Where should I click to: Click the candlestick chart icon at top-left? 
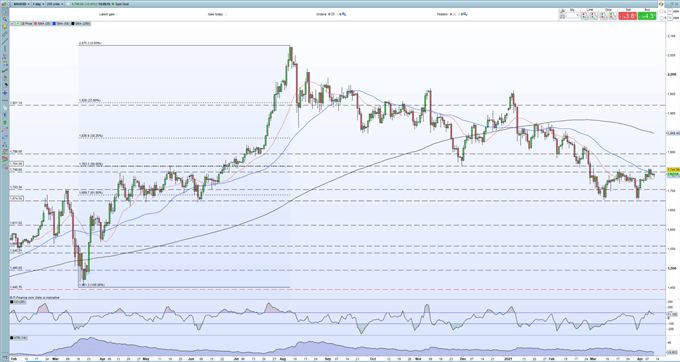pyautogui.click(x=4, y=4)
